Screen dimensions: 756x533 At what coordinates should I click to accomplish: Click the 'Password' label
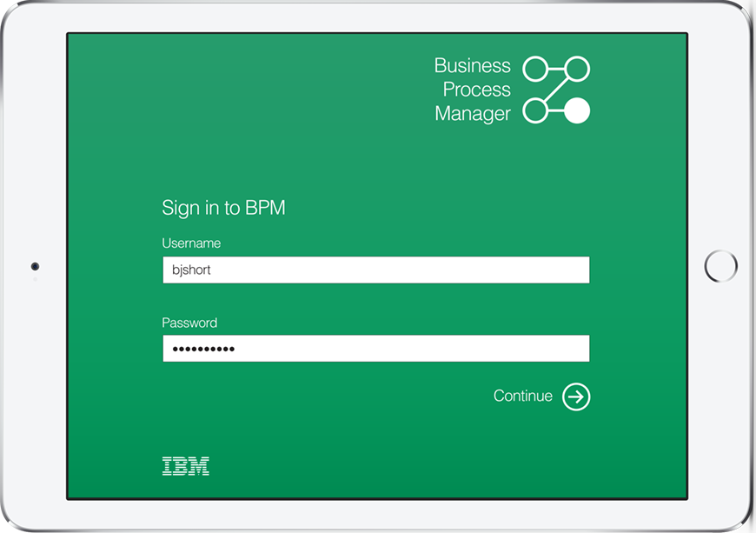[189, 323]
